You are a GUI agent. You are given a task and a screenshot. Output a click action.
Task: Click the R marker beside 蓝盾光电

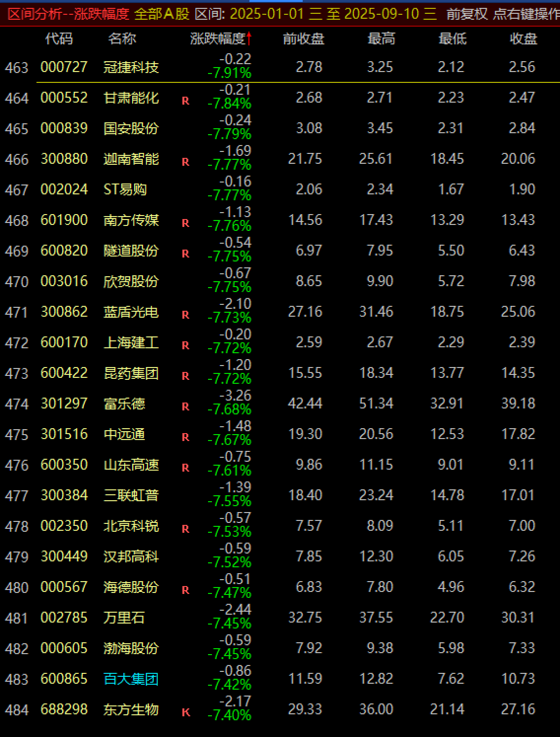[185, 315]
